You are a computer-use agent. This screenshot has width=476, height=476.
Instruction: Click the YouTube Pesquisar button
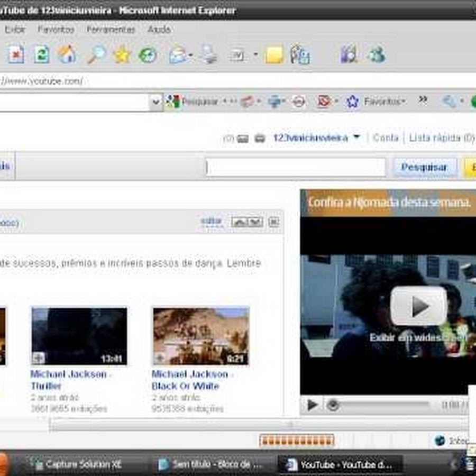tap(424, 167)
